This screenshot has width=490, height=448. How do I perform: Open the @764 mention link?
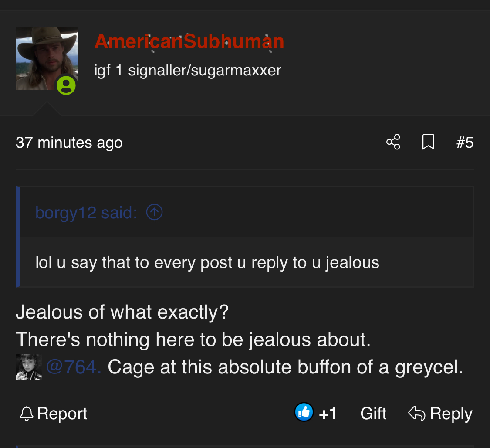[73, 367]
